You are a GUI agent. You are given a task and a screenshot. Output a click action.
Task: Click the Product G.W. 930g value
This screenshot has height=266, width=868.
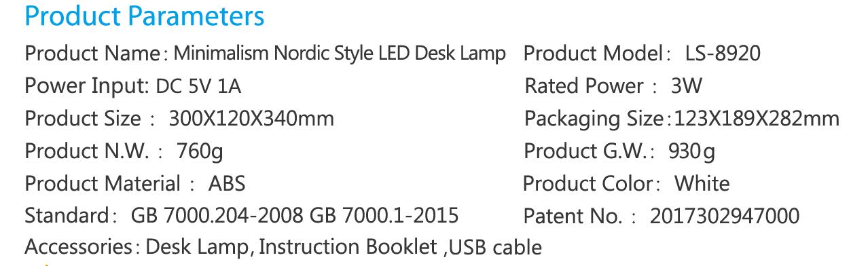click(x=691, y=151)
